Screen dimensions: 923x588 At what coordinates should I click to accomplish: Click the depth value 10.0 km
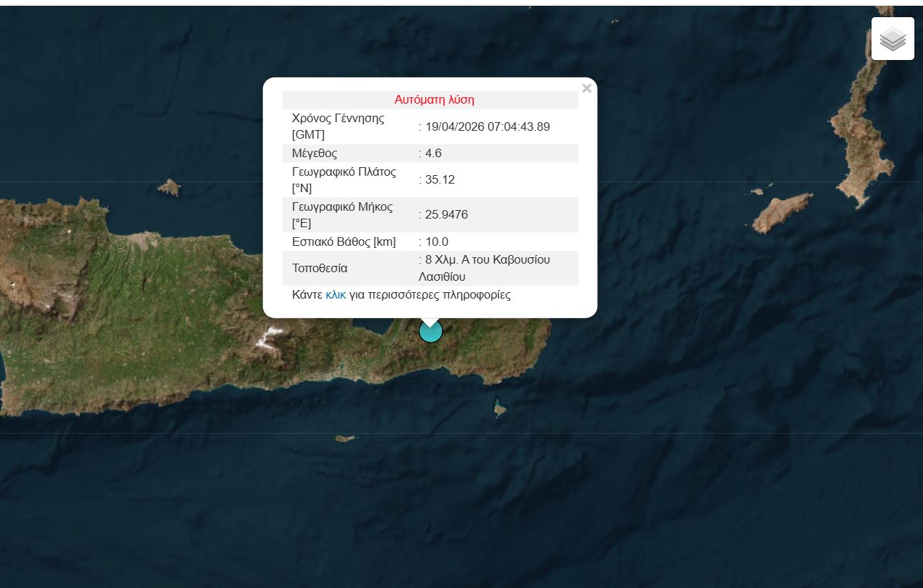click(437, 241)
